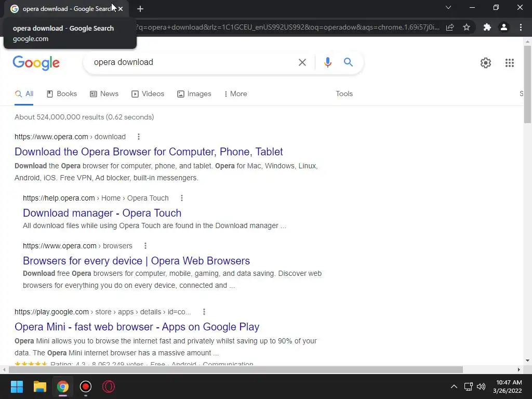Select the All results tab
The image size is (532, 399).
tap(24, 94)
